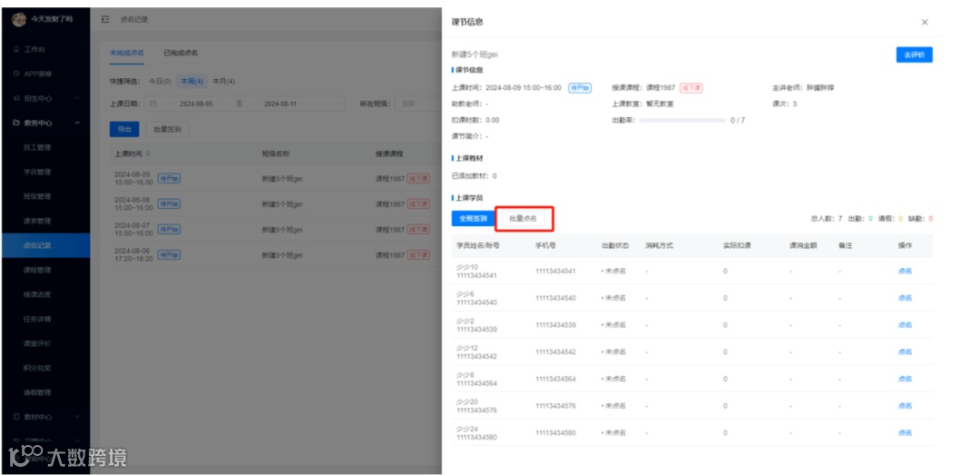Click the 未点名 status for 少少2
980x475 pixels.
point(613,325)
